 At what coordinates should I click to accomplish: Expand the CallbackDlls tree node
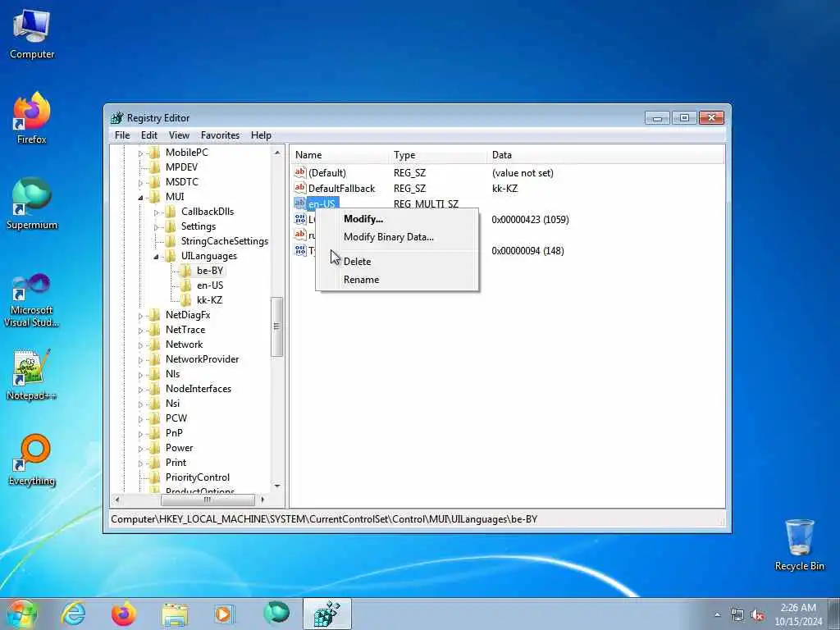(x=157, y=212)
